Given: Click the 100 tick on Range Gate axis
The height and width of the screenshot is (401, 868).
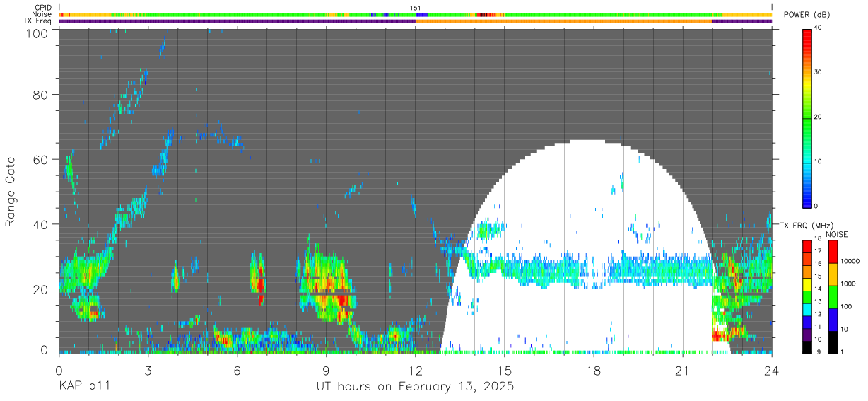Looking at the screenshot, I should point(38,33).
